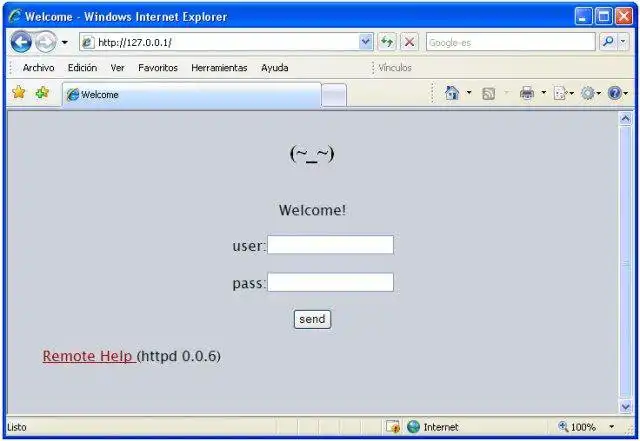This screenshot has width=640, height=441.
Task: Open the Page menu icon
Action: 563,94
